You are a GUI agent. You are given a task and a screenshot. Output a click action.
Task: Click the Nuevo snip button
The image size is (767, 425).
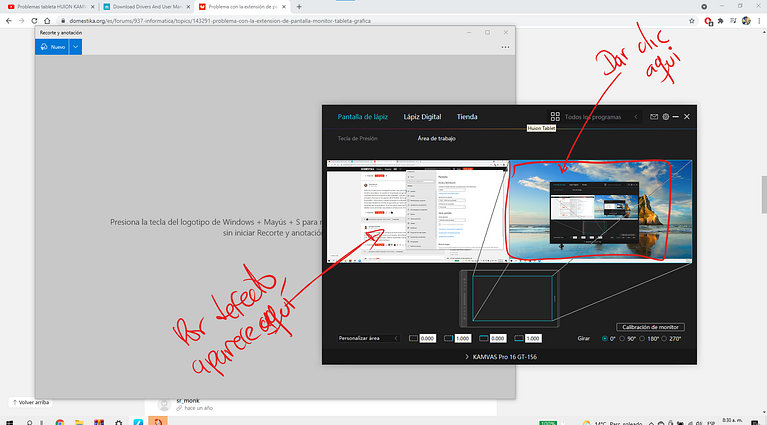click(x=52, y=47)
